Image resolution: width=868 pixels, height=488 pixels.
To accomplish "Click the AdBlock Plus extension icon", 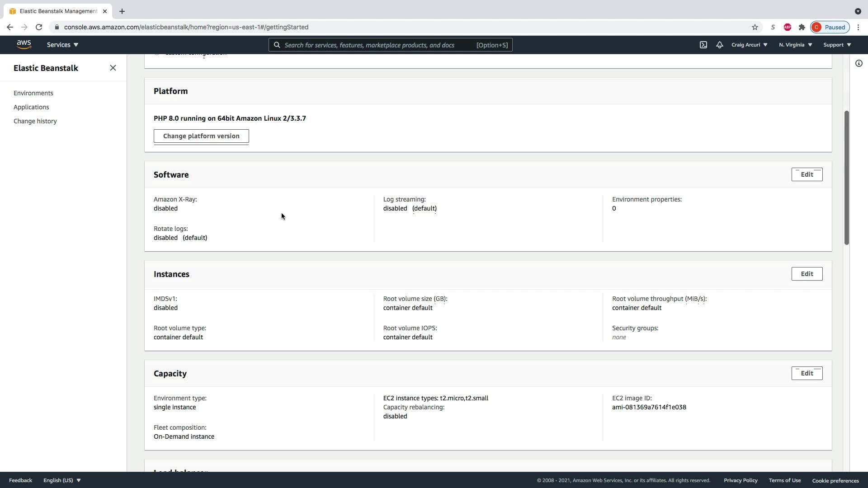I will pos(787,27).
